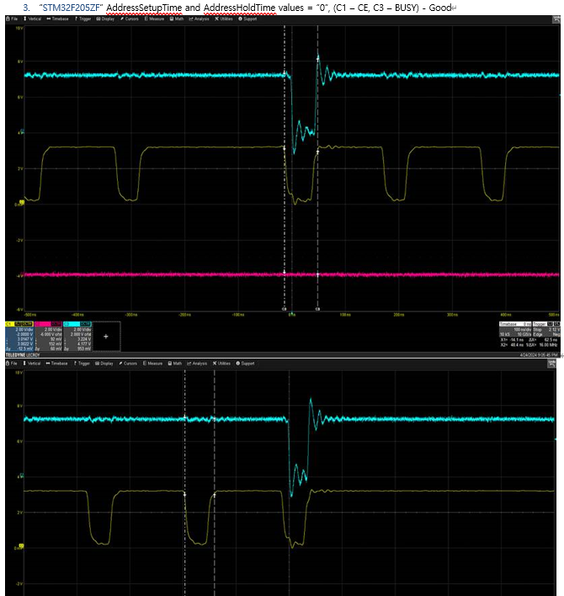Open the Support menu in top scope window
This screenshot has height=596, width=564.
pyautogui.click(x=247, y=19)
